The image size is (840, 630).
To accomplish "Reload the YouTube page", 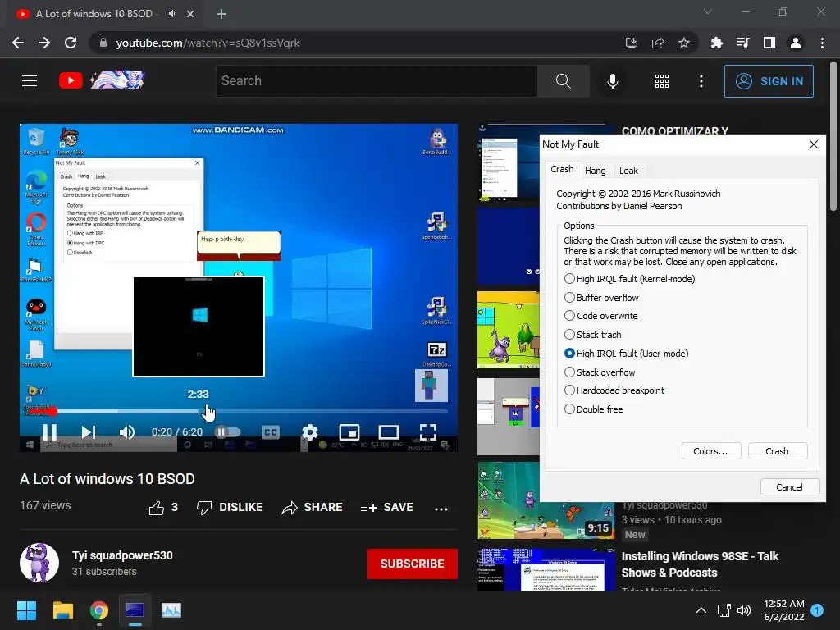I will coord(71,43).
